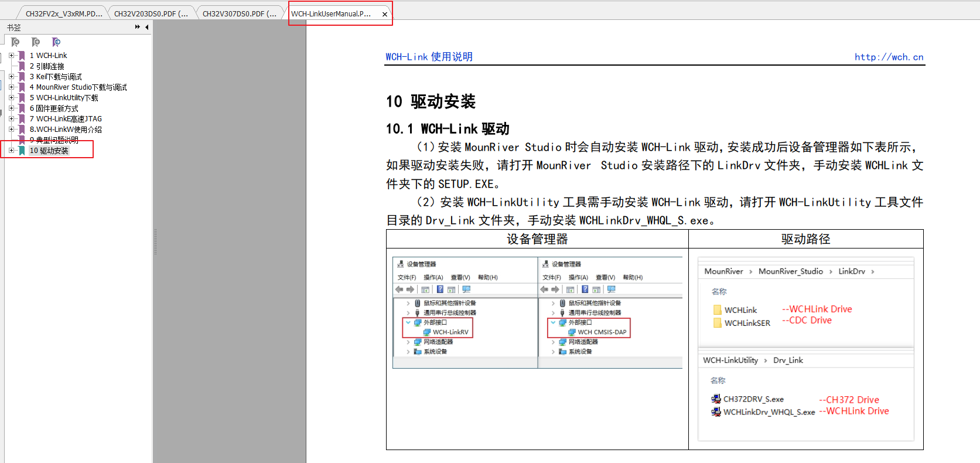Click the 驱动路径 table column header

pos(805,239)
